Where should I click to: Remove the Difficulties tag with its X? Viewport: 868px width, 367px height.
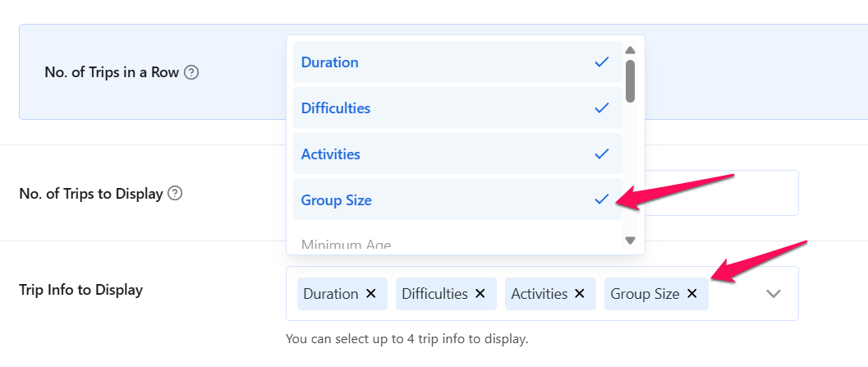(480, 294)
